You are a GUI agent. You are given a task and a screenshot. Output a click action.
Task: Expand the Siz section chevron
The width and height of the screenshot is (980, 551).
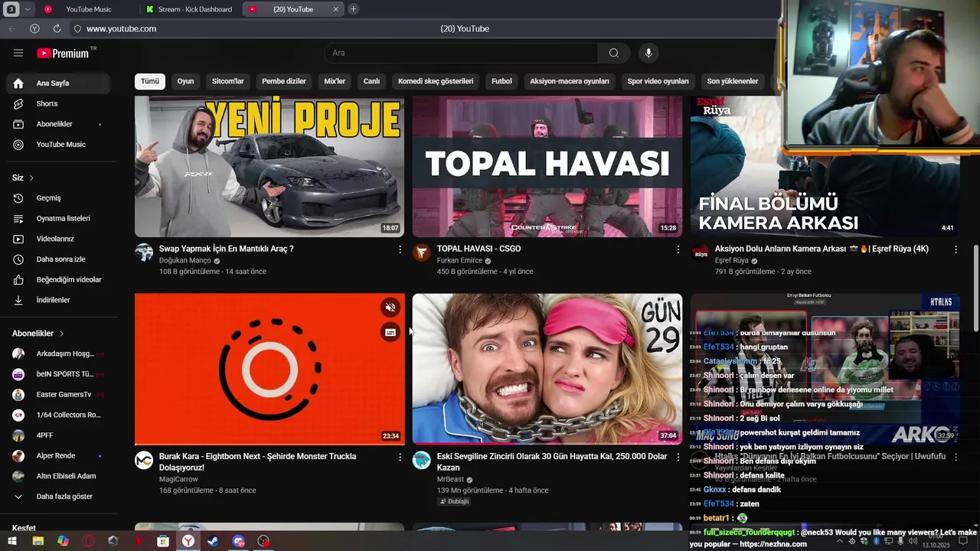(31, 178)
